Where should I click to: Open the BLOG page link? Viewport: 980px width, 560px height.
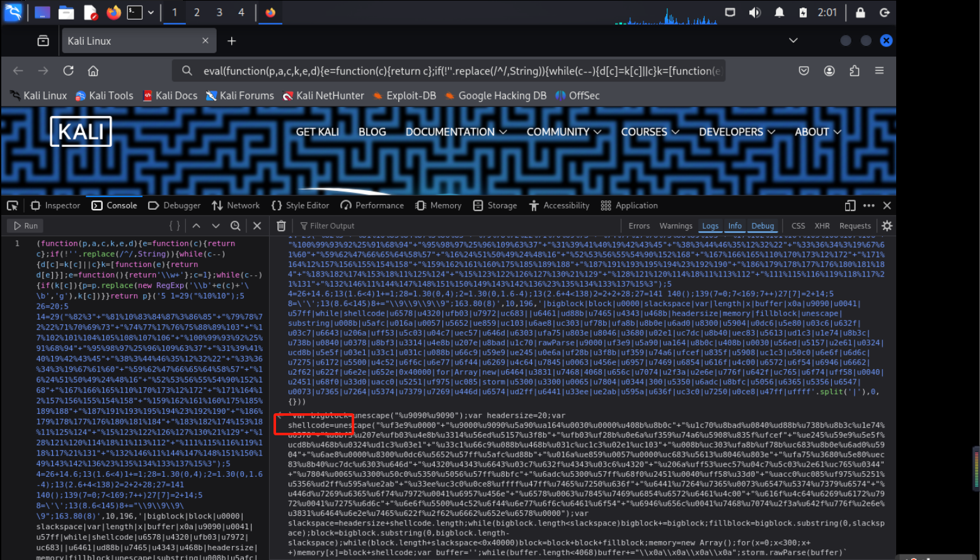(372, 132)
